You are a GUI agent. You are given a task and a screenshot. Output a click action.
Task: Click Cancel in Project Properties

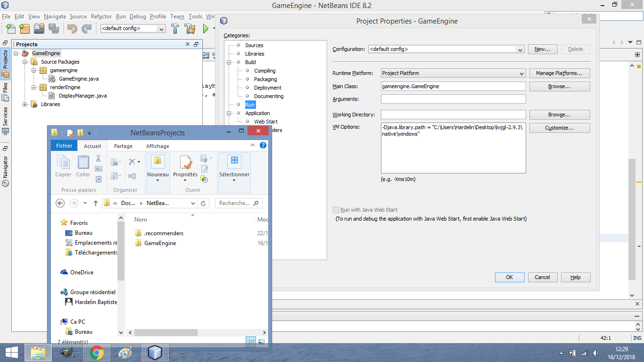click(543, 277)
